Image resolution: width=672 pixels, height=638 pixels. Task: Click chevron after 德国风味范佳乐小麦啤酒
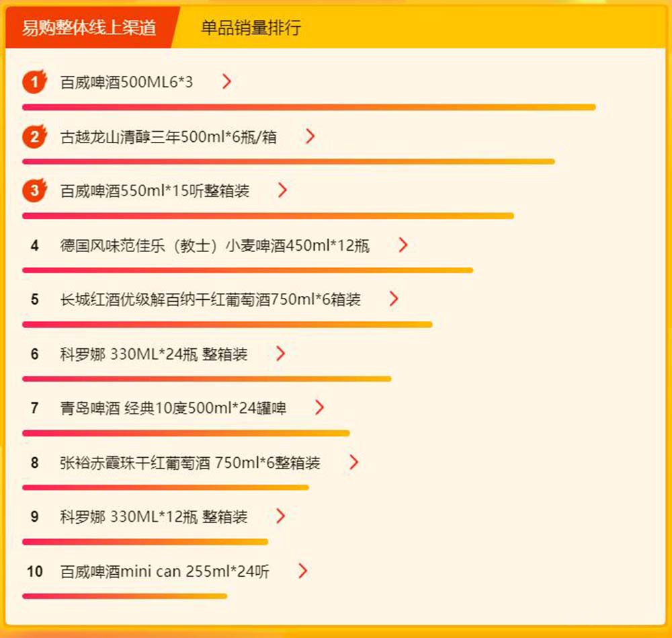coord(403,245)
